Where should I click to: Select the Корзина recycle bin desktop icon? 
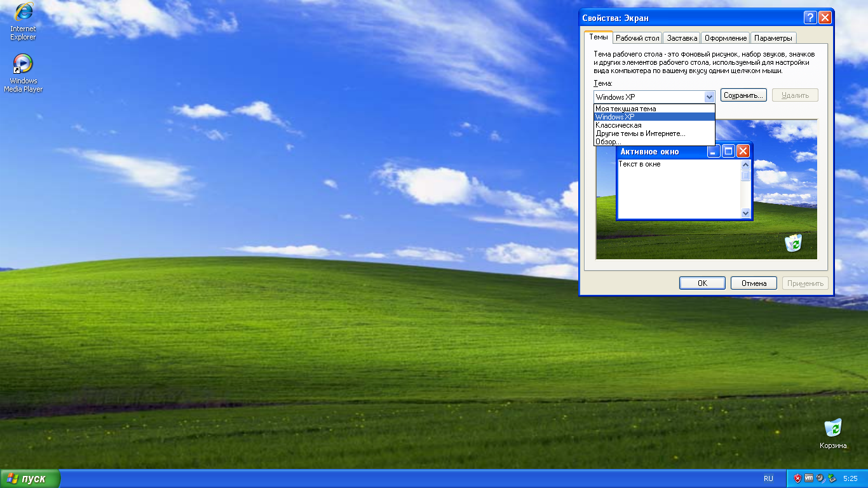tap(832, 434)
